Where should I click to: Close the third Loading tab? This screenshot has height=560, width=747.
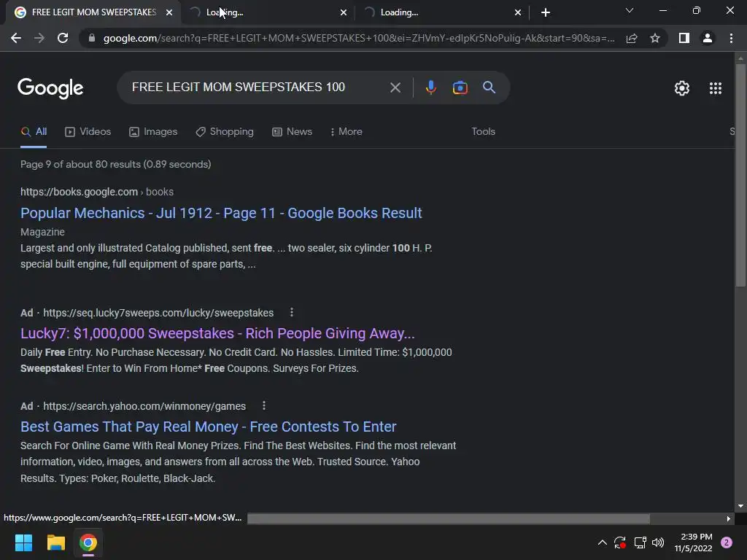click(518, 12)
